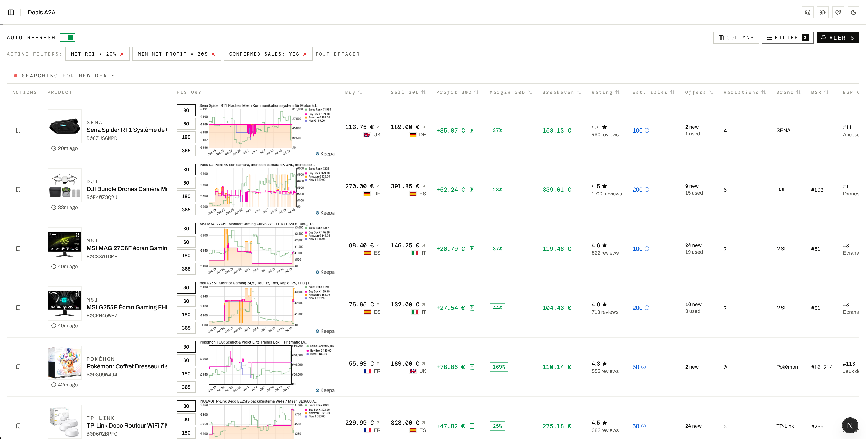Click the handshake icon in header
This screenshot has height=439, width=868.
click(838, 13)
